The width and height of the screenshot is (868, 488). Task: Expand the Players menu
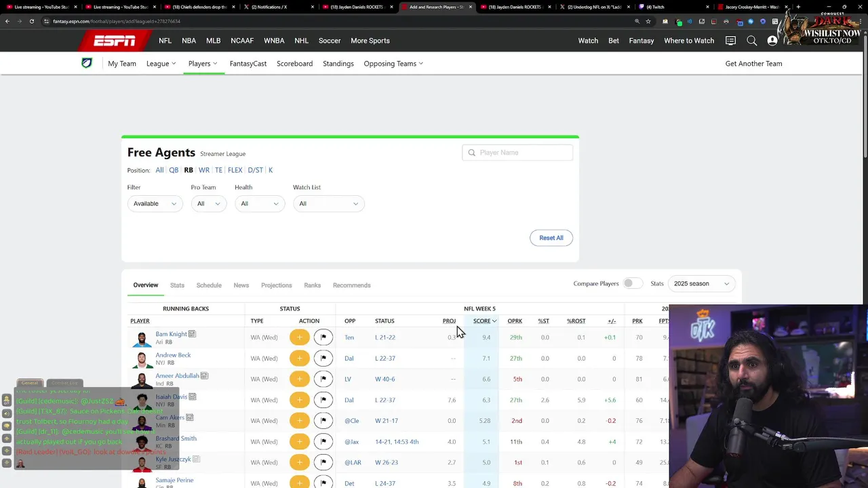(203, 64)
